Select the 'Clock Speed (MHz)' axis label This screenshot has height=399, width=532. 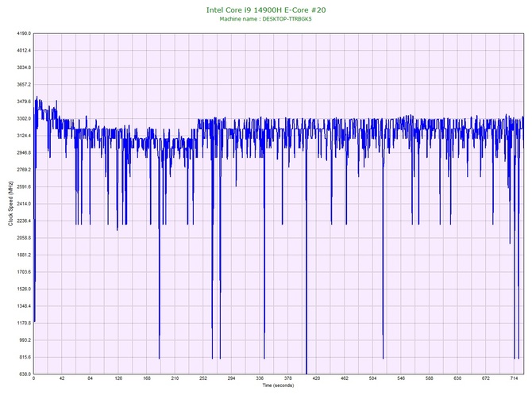pos(10,203)
